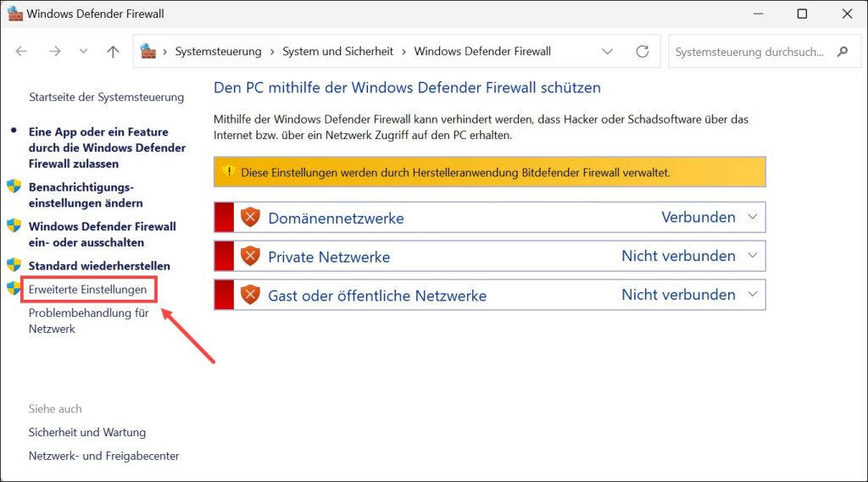The image size is (868, 482).
Task: Click shield icon beside Gast oder öffentliche Netzwerke
Action: coord(250,295)
